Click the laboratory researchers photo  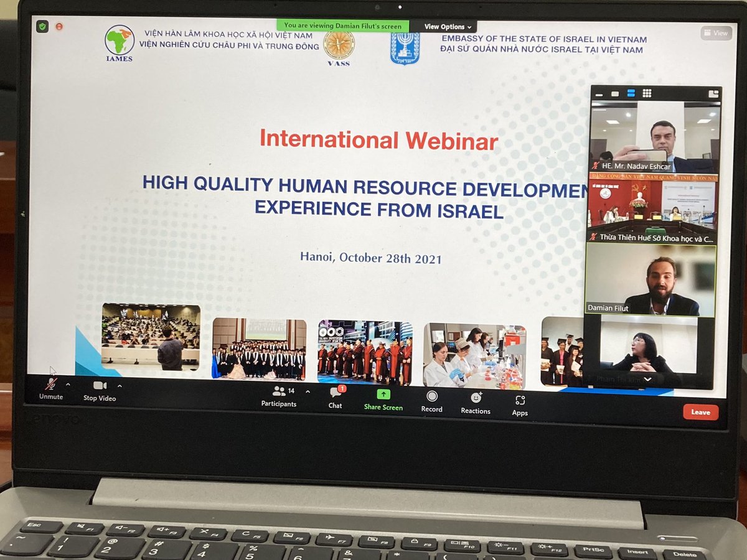[475, 356]
